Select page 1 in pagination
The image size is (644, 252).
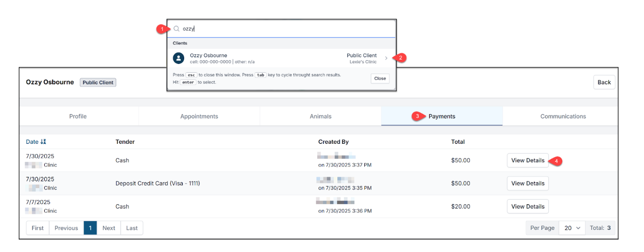click(x=90, y=228)
